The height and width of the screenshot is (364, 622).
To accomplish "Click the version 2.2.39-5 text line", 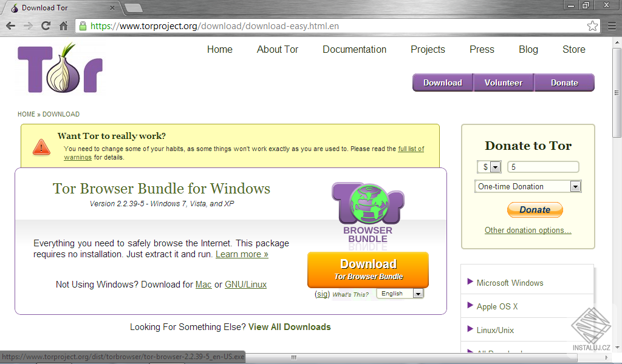I will click(162, 204).
